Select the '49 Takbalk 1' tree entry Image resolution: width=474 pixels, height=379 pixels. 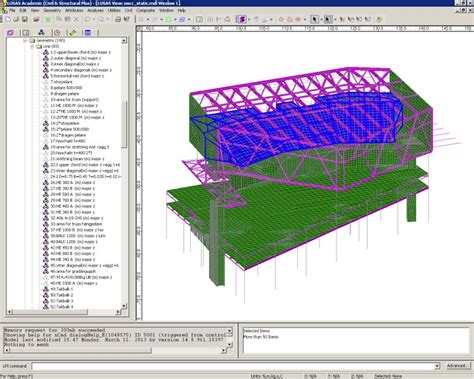click(x=61, y=289)
